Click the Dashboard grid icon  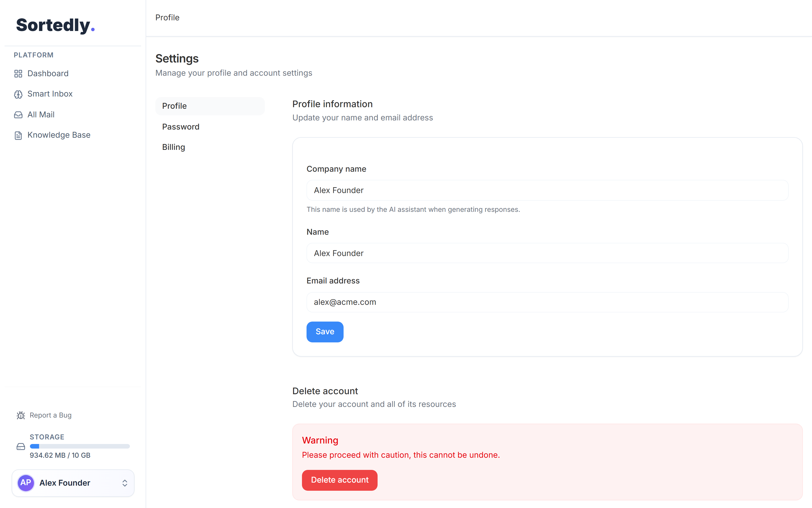pos(18,74)
